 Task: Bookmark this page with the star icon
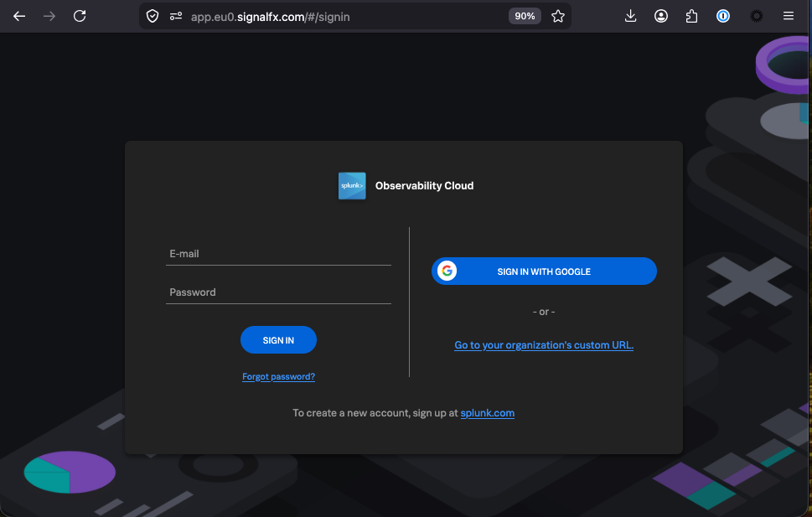pos(558,16)
